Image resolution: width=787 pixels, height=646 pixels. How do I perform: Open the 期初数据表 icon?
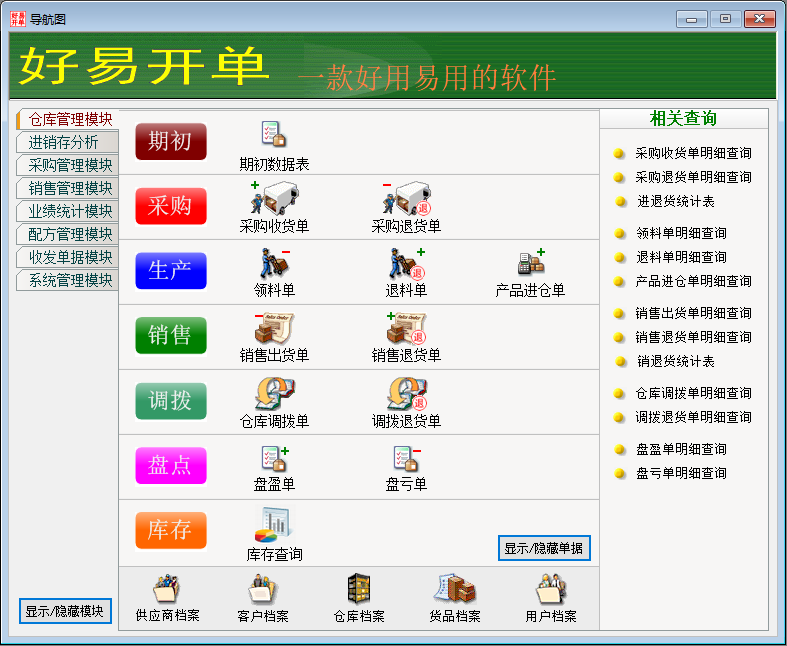[273, 135]
